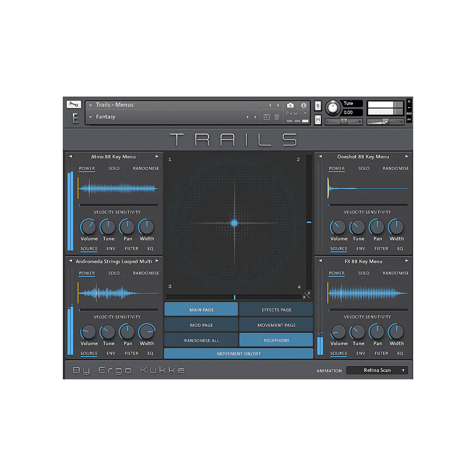Viewport: 476px width, 476px height.
Task: Toggle POWER on Oneshot 88 Key Menu layer
Action: pyautogui.click(x=337, y=169)
